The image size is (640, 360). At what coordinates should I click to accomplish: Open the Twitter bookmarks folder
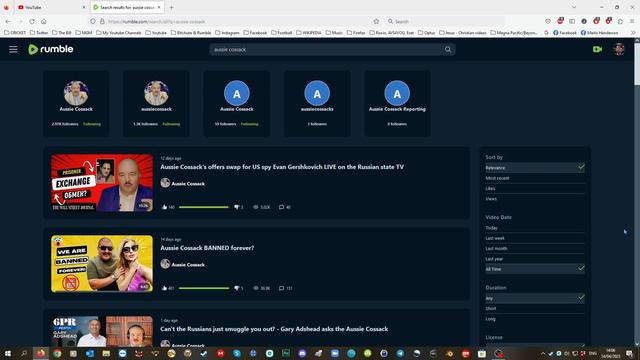[x=39, y=33]
